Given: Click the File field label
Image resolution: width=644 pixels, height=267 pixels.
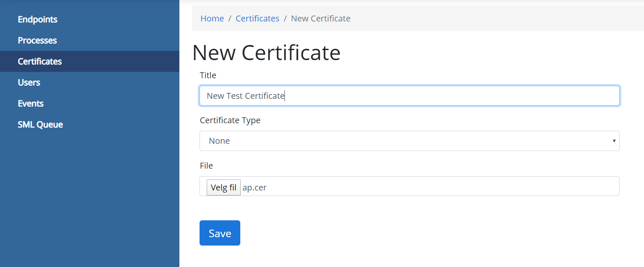Looking at the screenshot, I should (206, 166).
